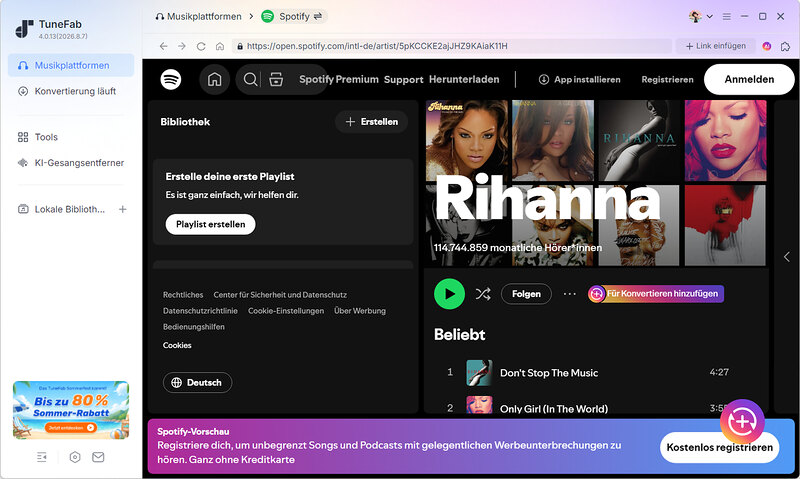Open the Tools sidebar entry

point(71,137)
